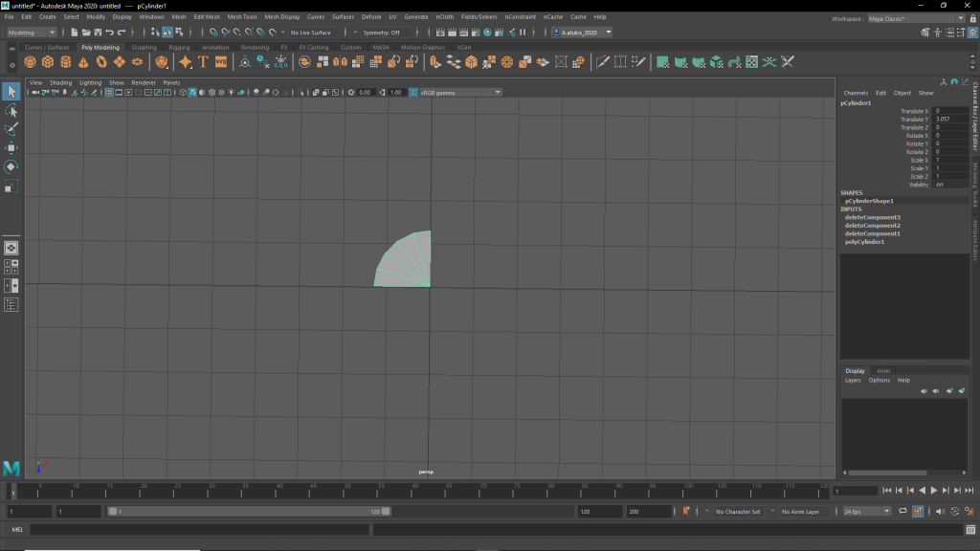Select the Rotate tool in toolbox
This screenshot has width=980, height=551.
(11, 166)
